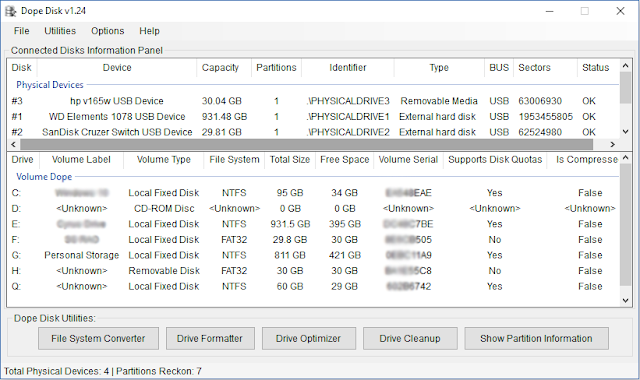Click the Supports Disk Quotas column header
The image size is (640, 380).
click(495, 160)
